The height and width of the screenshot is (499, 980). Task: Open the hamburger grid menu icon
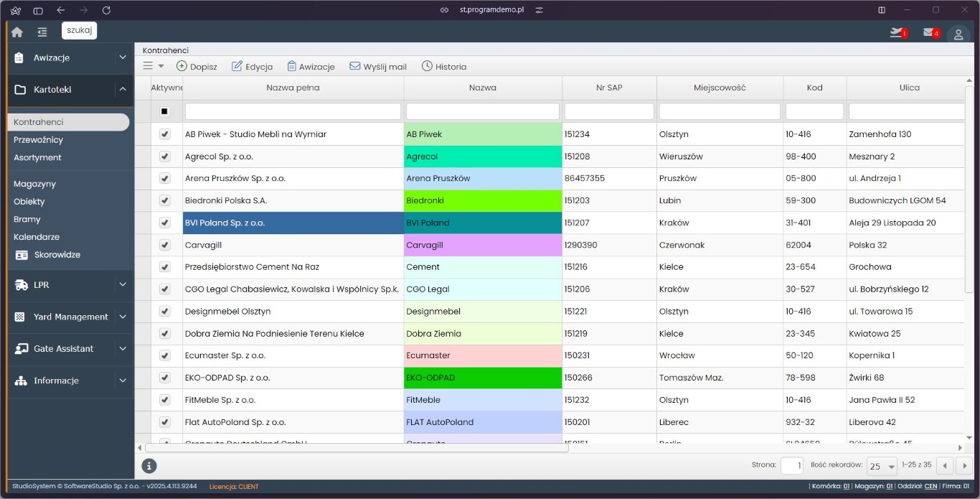tap(148, 66)
